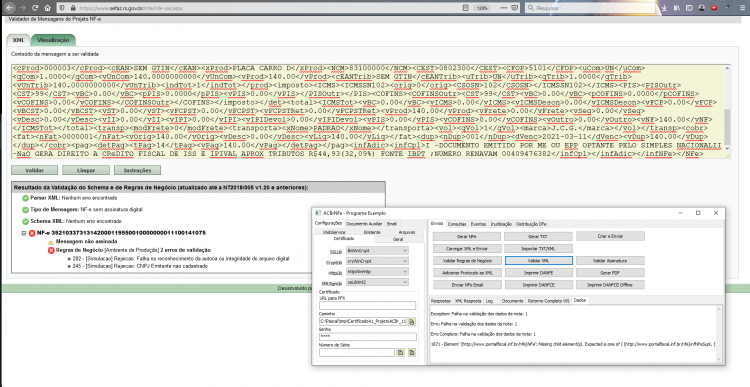The height and width of the screenshot is (387, 750).
Task: Click the Dados output panel scrollbar
Action: [x=718, y=334]
